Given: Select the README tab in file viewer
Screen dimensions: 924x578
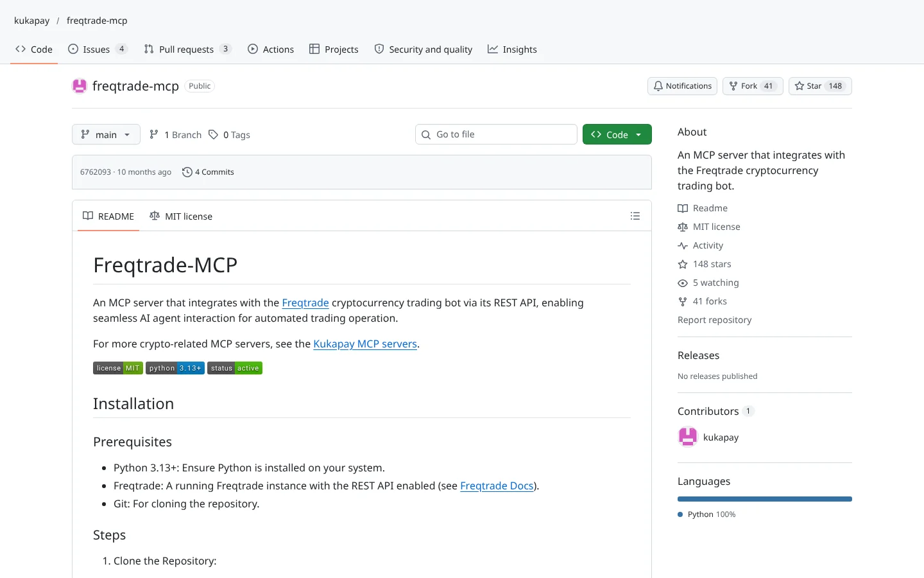Looking at the screenshot, I should (108, 216).
